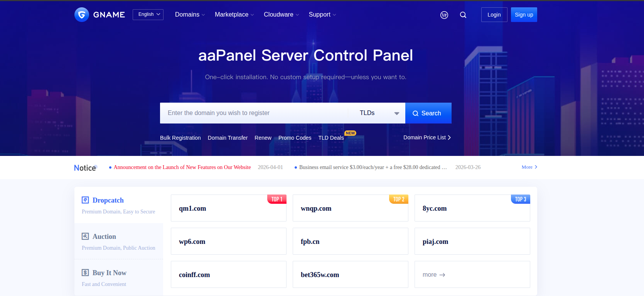Open the Support menu
This screenshot has height=296, width=644.
click(322, 15)
